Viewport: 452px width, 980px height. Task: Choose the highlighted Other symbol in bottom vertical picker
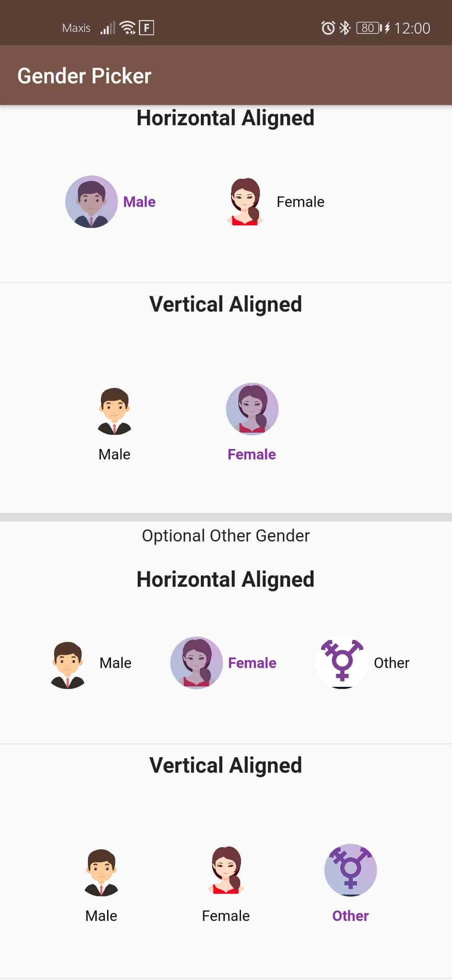tap(351, 870)
